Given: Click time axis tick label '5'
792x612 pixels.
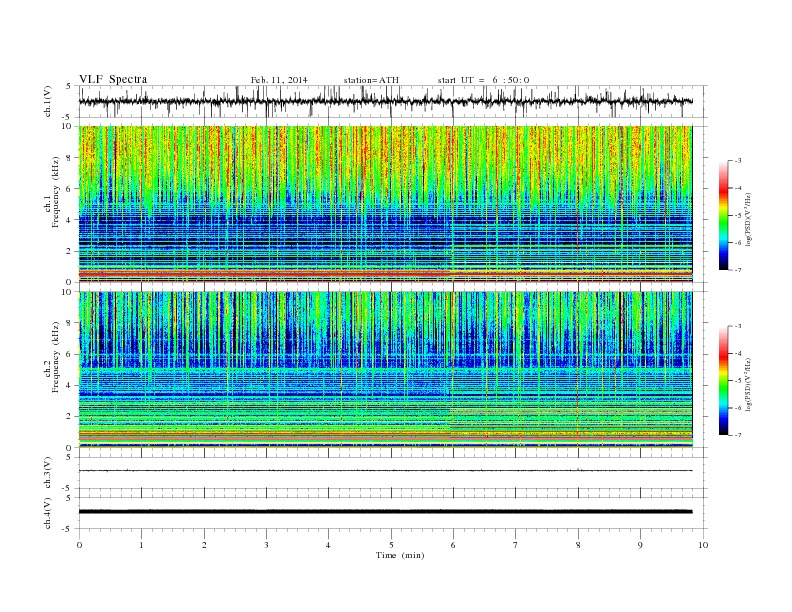Looking at the screenshot, I should [x=391, y=545].
